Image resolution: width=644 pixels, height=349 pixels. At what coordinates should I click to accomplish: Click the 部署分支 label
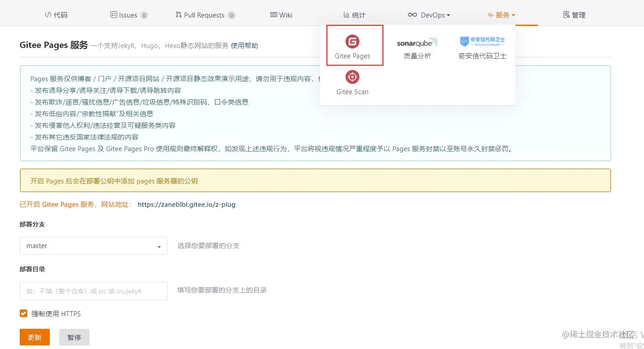[32, 224]
